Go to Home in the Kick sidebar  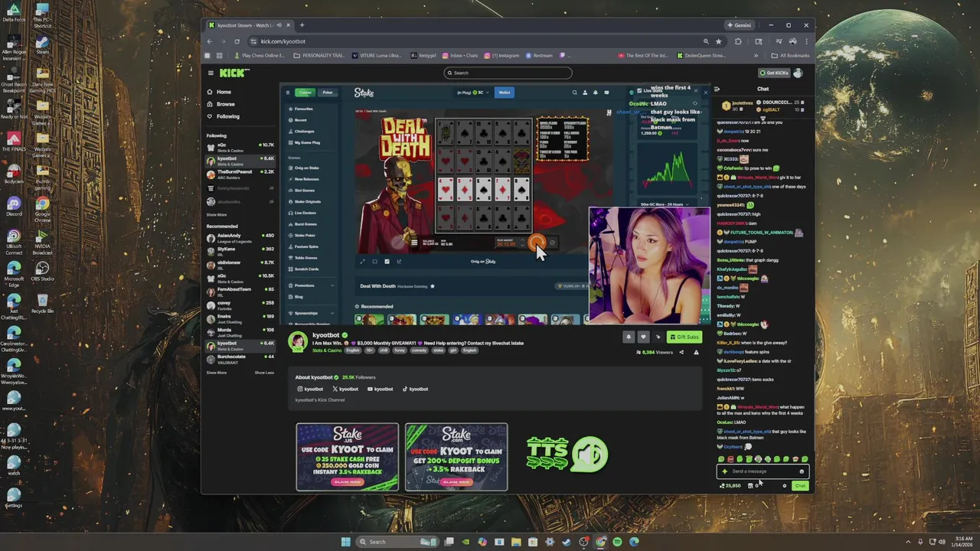(218, 92)
